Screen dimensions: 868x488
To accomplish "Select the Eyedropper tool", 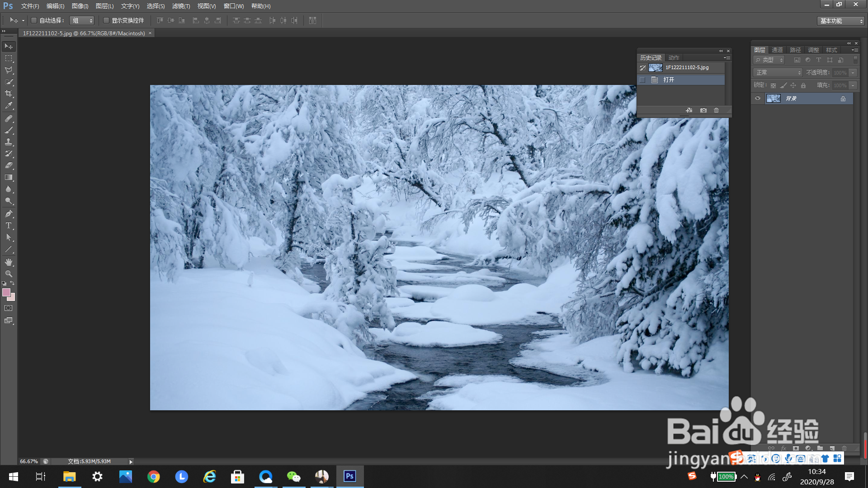I will pyautogui.click(x=9, y=106).
